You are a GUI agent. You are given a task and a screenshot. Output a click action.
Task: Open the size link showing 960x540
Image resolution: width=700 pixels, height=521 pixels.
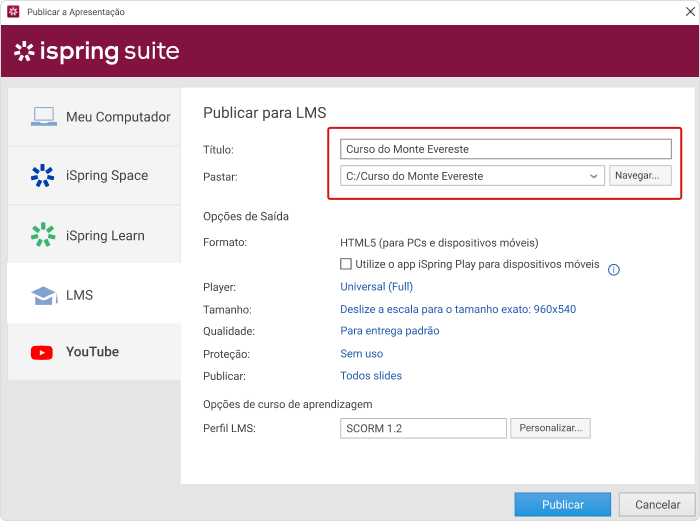point(458,309)
